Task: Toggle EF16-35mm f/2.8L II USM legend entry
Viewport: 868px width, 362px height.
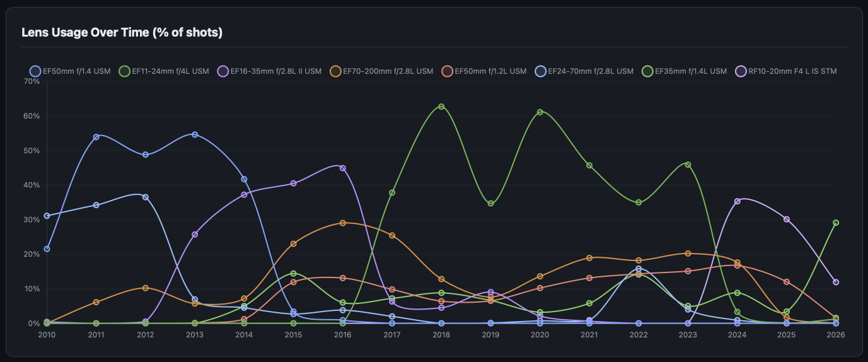Action: 224,71
